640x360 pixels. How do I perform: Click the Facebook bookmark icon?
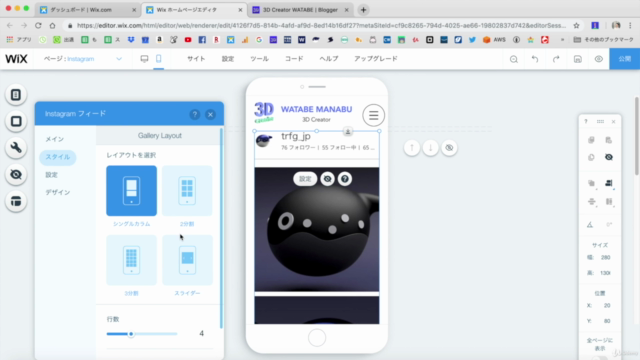tap(202, 40)
